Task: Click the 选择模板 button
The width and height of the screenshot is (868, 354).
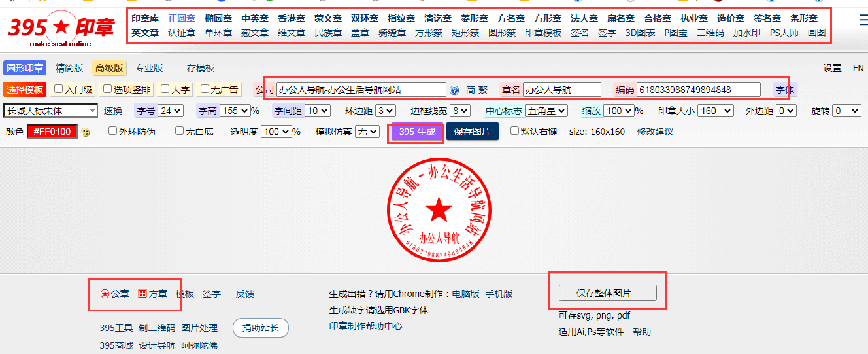Action: point(25,90)
